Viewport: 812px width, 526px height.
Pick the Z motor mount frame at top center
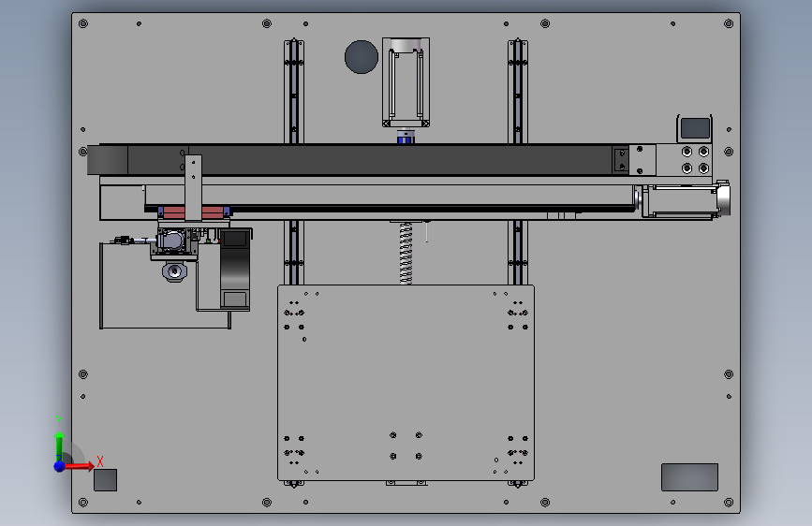tap(406, 81)
